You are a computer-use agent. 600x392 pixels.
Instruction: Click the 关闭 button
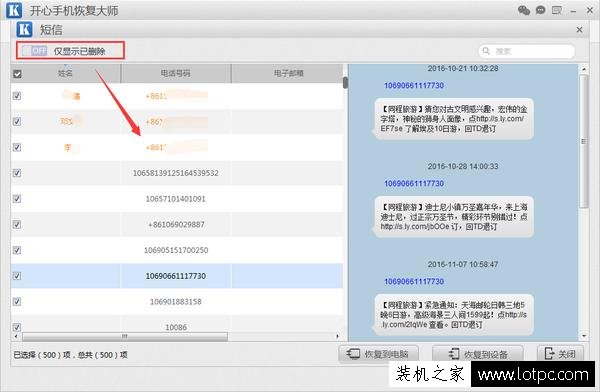click(561, 353)
